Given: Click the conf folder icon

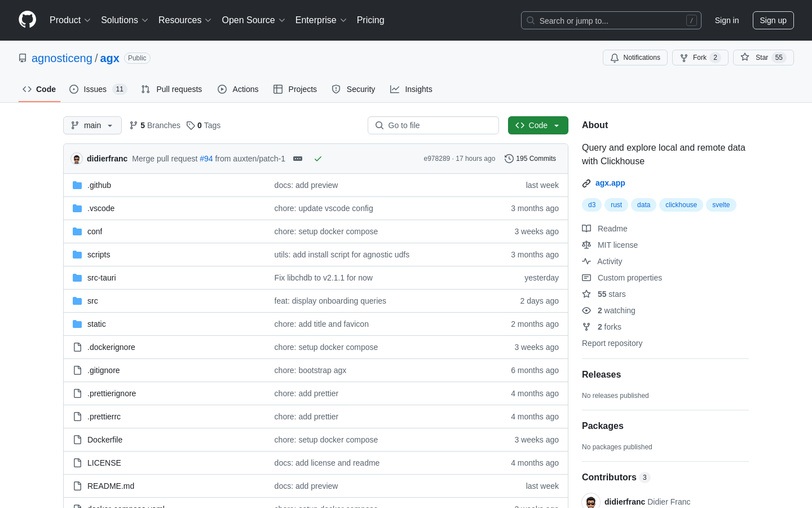Looking at the screenshot, I should coord(77,231).
